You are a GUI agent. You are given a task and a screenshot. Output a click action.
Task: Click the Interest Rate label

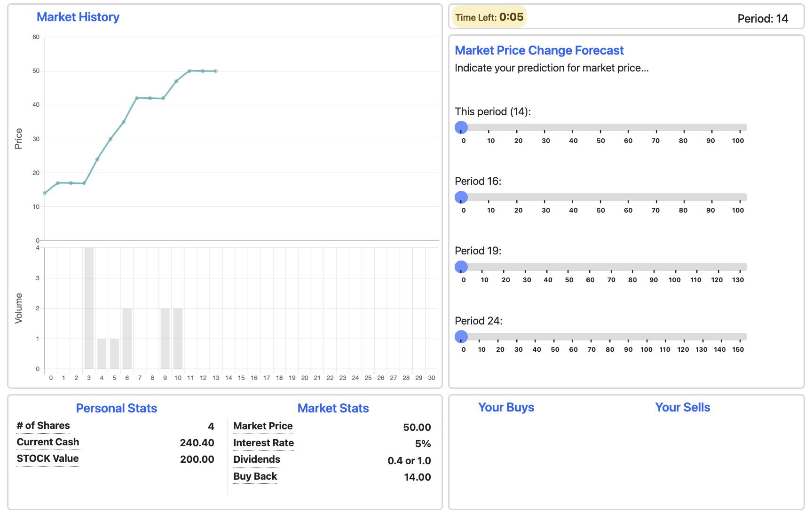(x=263, y=443)
